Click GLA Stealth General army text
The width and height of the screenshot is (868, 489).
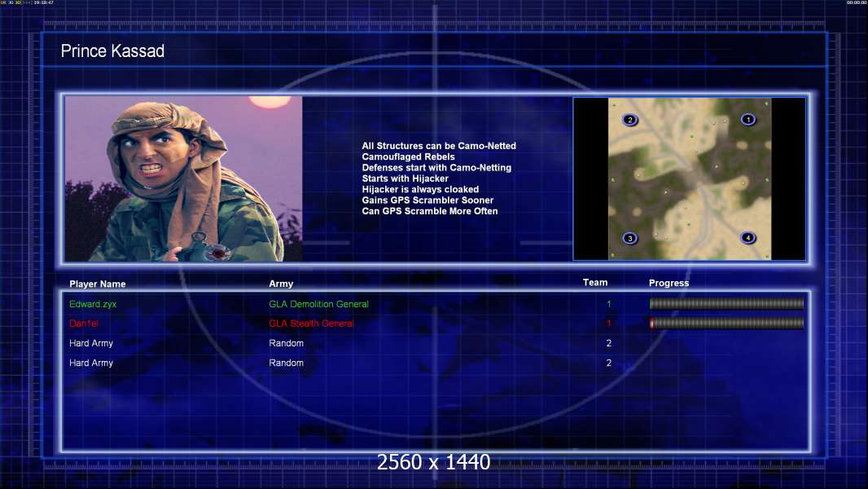coord(311,324)
